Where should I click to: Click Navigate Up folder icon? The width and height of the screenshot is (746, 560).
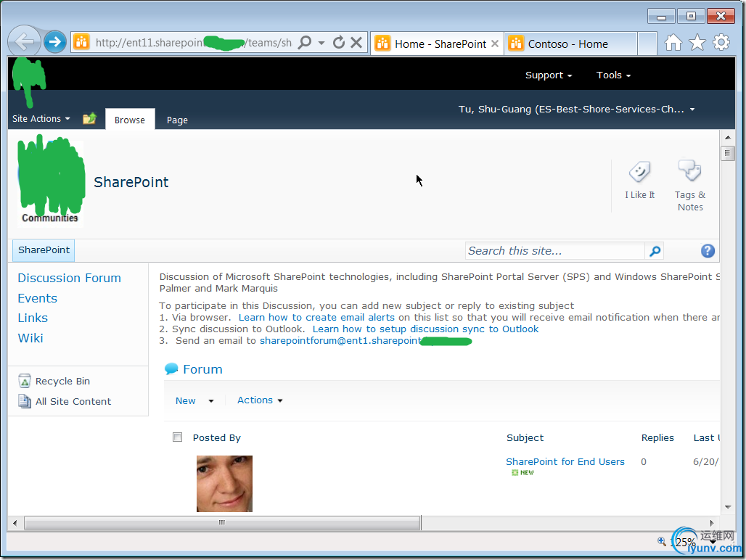(89, 118)
